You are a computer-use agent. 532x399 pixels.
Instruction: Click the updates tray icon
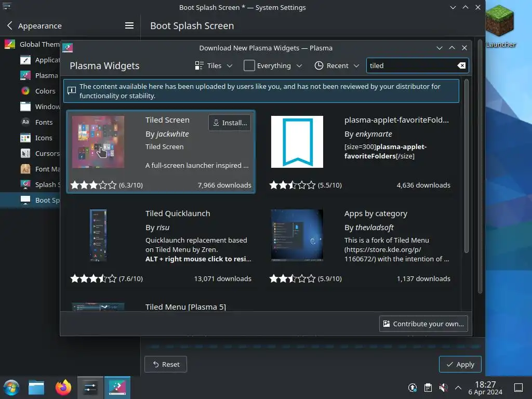(412, 388)
